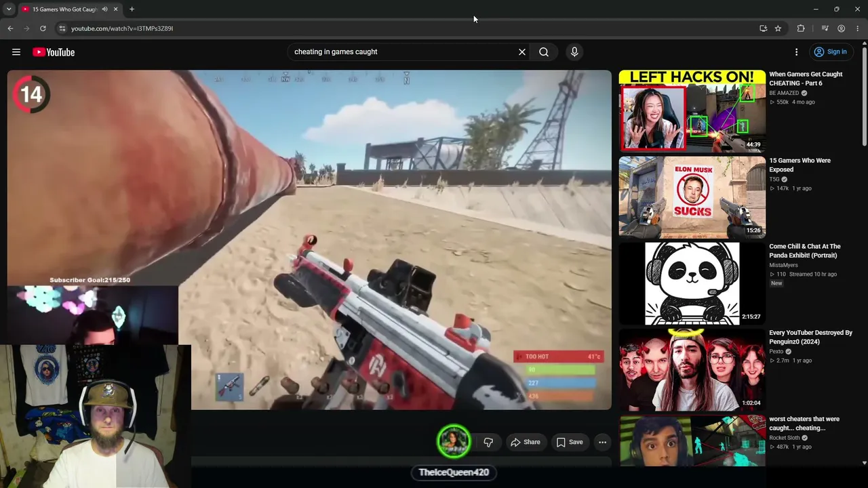This screenshot has height=488, width=868.
Task: Open the YouTube guide hamburger menu
Action: coord(16,52)
